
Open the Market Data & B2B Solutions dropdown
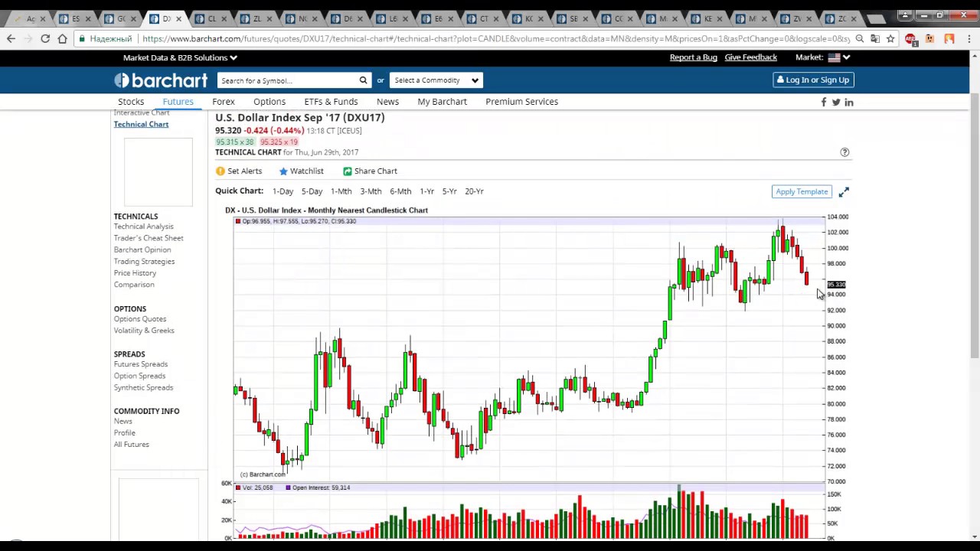point(180,57)
